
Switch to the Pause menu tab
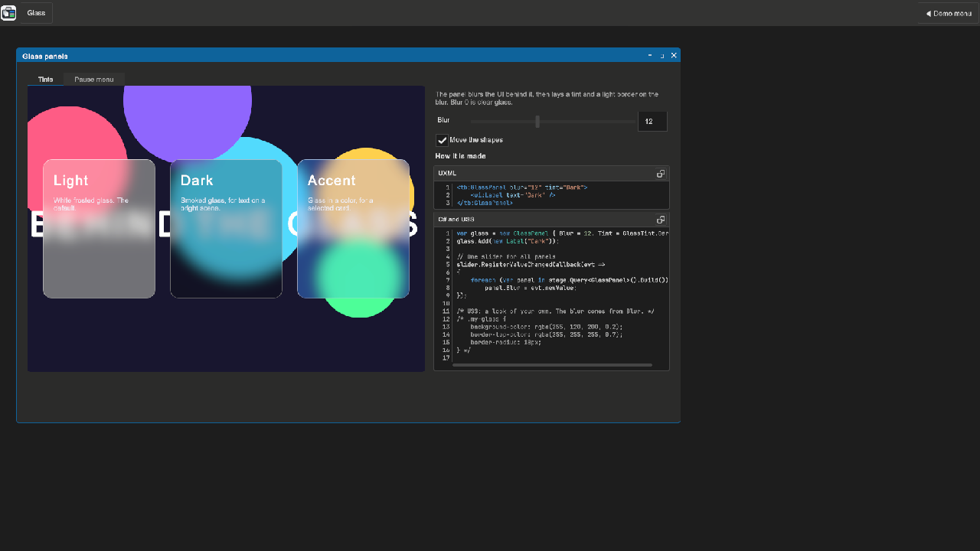[x=94, y=80]
